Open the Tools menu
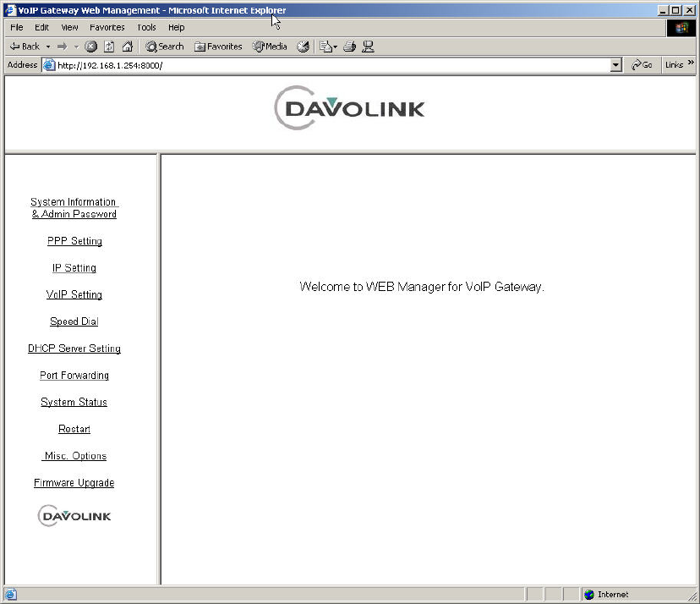The height and width of the screenshot is (604, 700). tap(146, 28)
